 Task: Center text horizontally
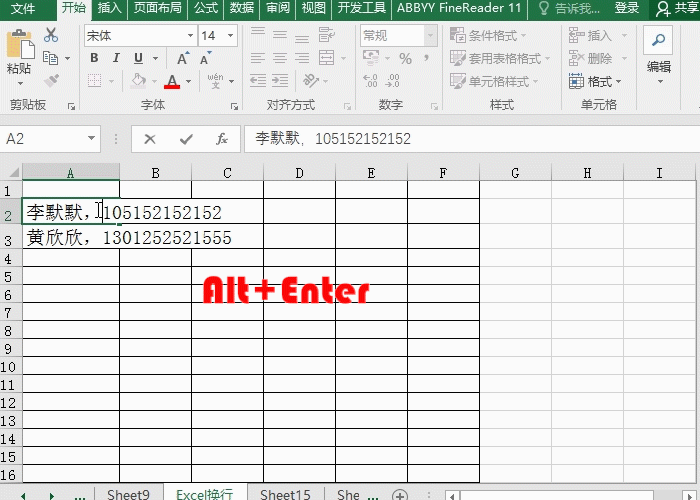click(280, 58)
